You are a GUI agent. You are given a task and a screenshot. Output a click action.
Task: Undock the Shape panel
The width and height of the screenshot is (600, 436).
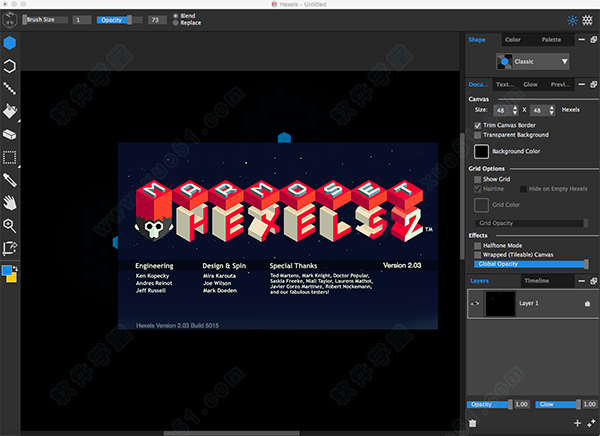tap(593, 39)
